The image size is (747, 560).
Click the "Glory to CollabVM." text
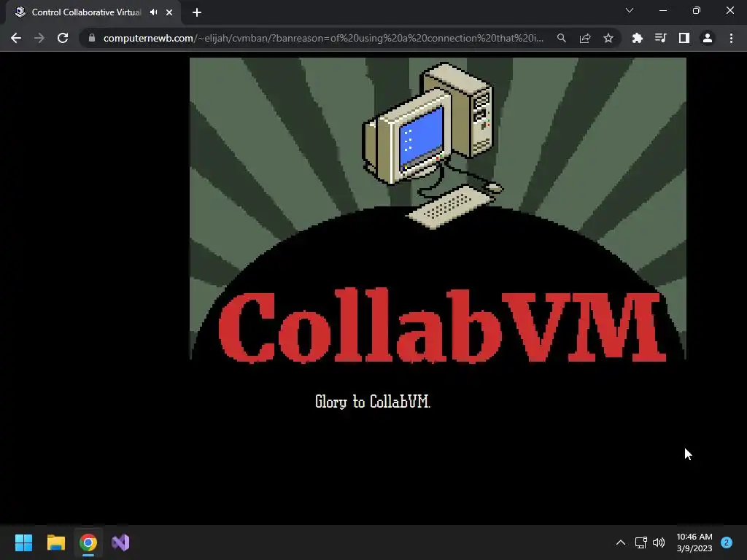pyautogui.click(x=373, y=402)
